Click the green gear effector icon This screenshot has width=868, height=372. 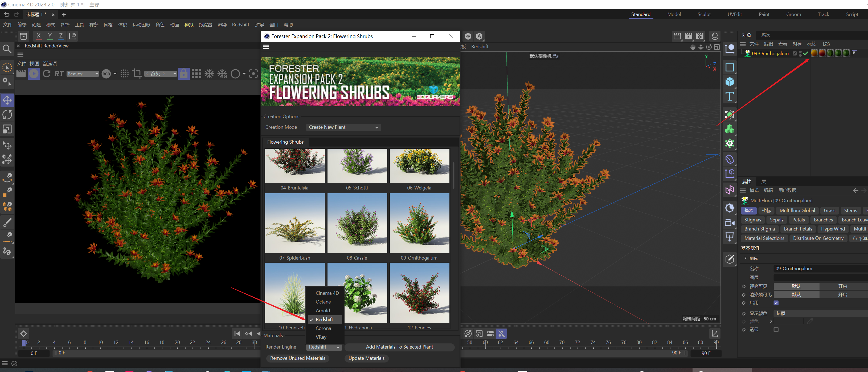point(730,144)
